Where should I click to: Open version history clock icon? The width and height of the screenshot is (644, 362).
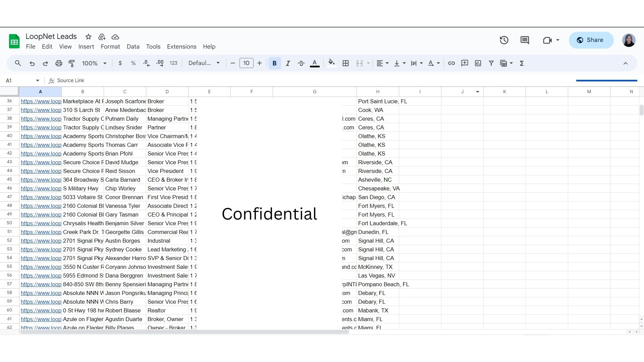tap(504, 40)
